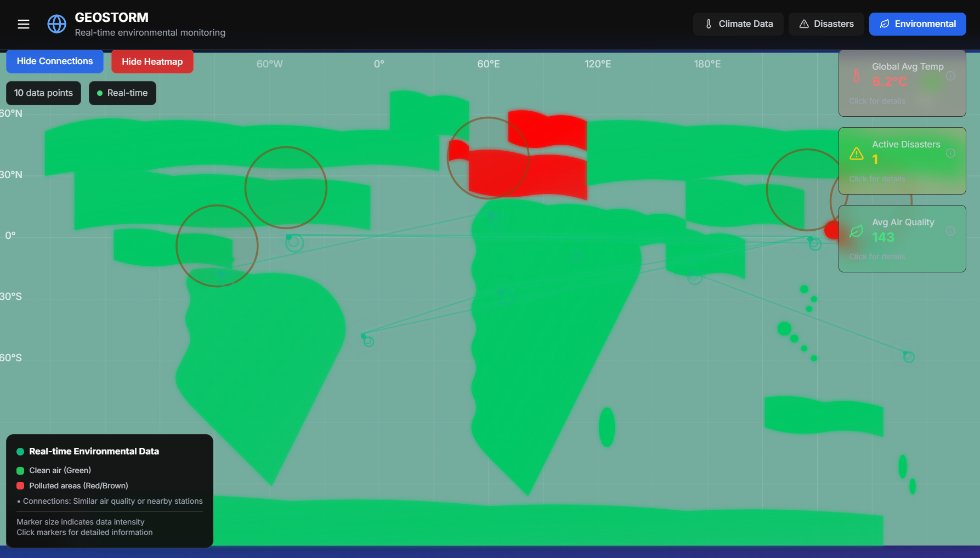Click the 60°S latitude label
Image resolution: width=980 pixels, height=558 pixels.
[x=11, y=358]
